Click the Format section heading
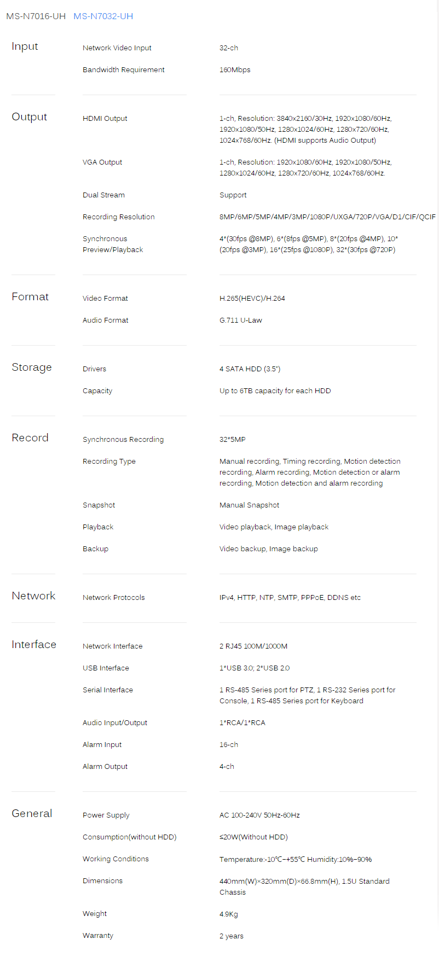Image resolution: width=439 pixels, height=980 pixels. tap(30, 297)
